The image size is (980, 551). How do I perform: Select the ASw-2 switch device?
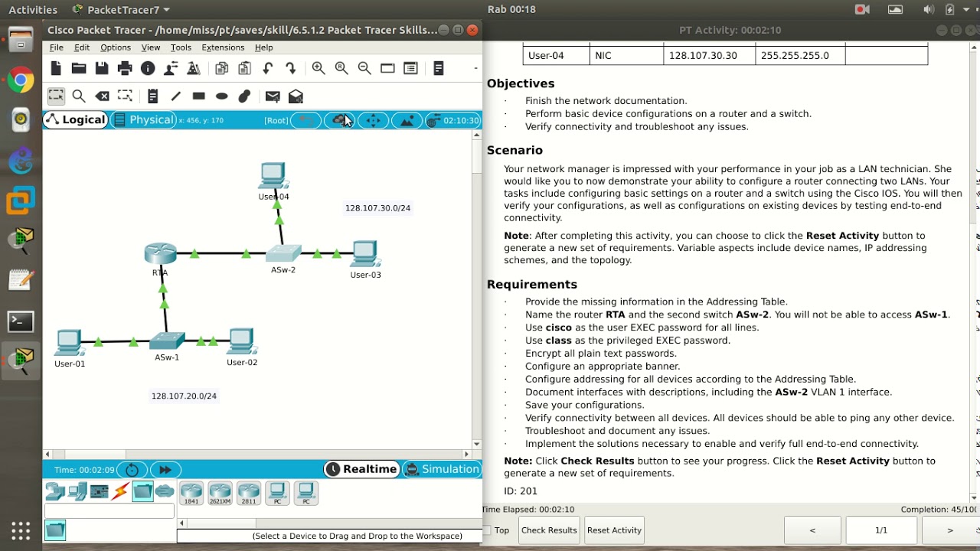pyautogui.click(x=284, y=253)
